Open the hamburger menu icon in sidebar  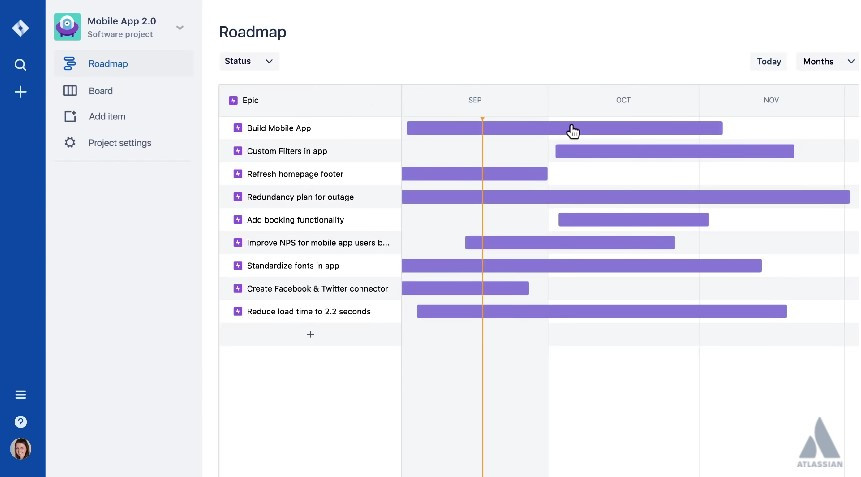coord(20,395)
